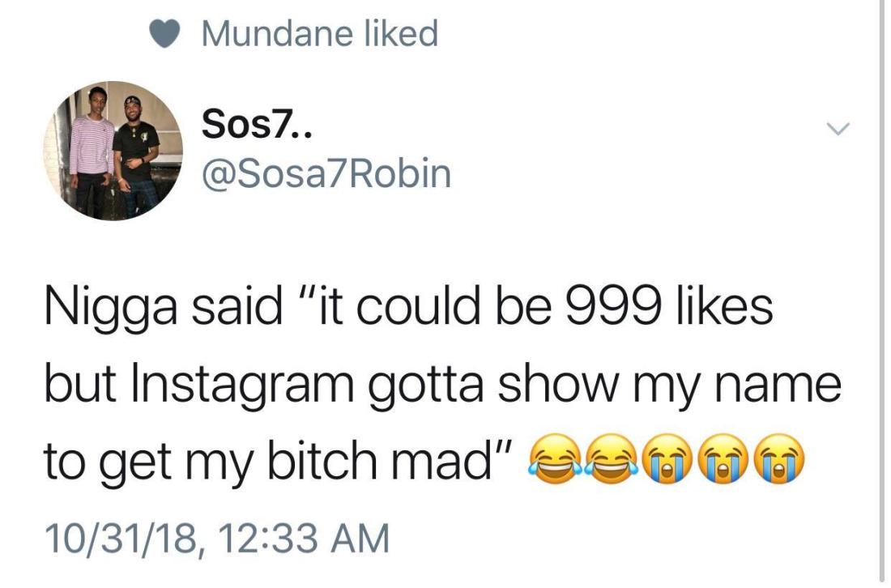Open the Sos7.. profile picture
This screenshot has height=588, width=891.
click(x=113, y=151)
